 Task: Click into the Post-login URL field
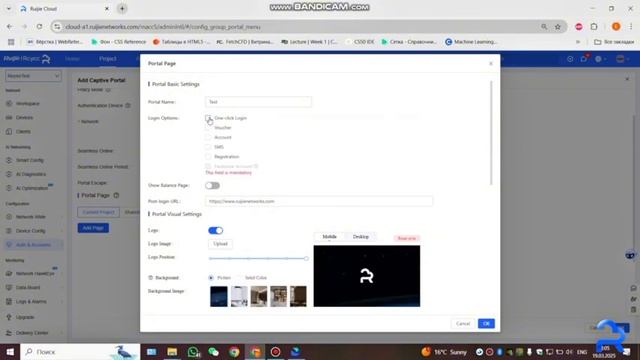(319, 201)
